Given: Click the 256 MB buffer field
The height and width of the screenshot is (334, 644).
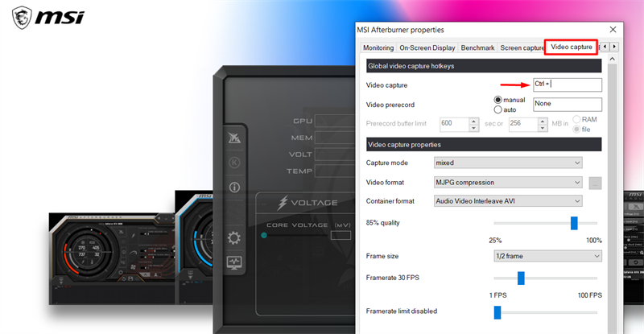Looking at the screenshot, I should pyautogui.click(x=523, y=124).
